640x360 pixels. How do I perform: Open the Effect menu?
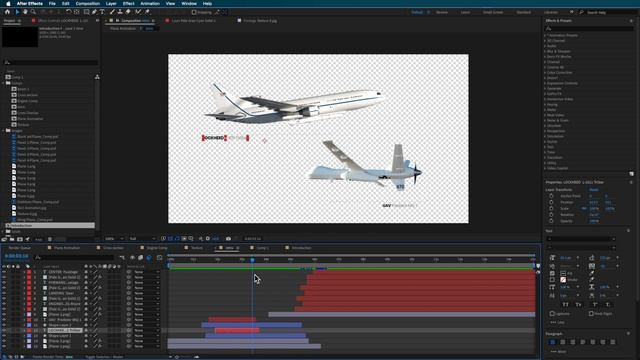tap(129, 3)
